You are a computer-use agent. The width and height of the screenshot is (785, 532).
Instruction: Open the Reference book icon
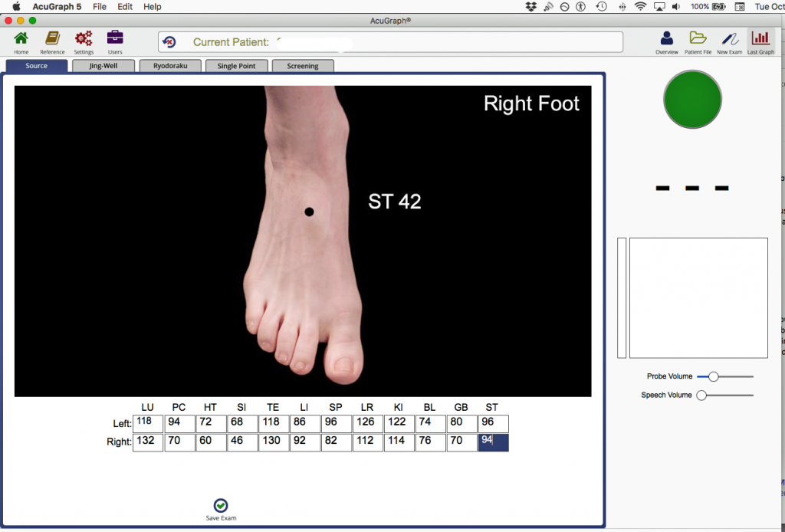pyautogui.click(x=52, y=42)
